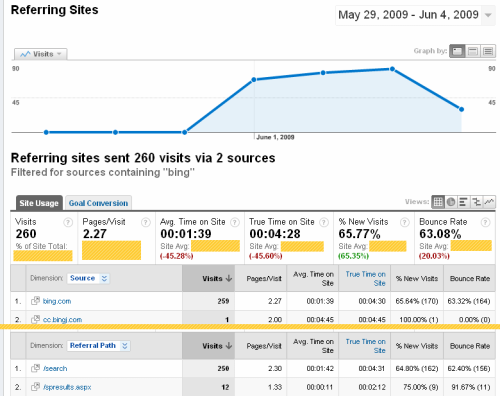Click the 12 visits cell for /spresults.aspx
500x396 pixels.
point(209,387)
